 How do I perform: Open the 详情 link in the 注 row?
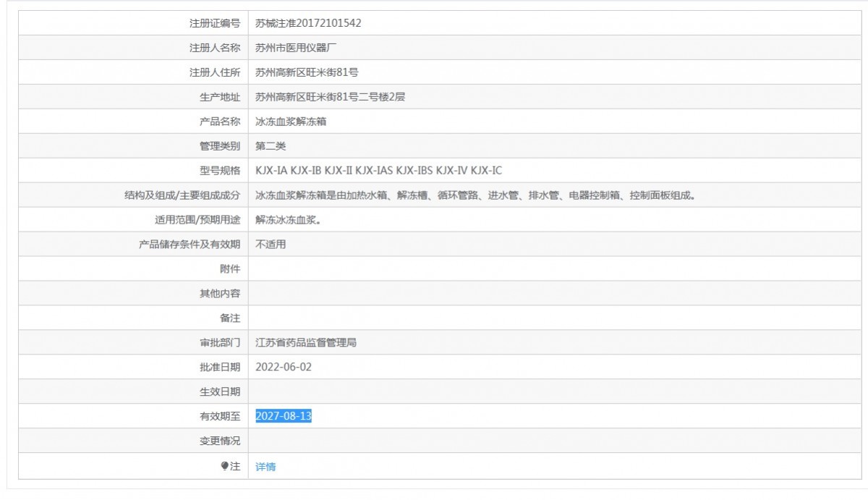[265, 467]
